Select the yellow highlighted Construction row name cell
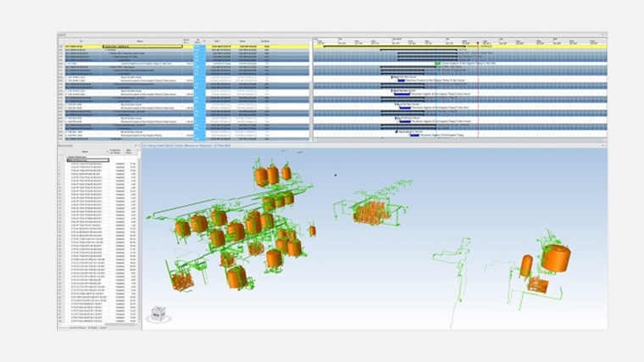Image resolution: width=644 pixels, height=362 pixels. pyautogui.click(x=142, y=47)
